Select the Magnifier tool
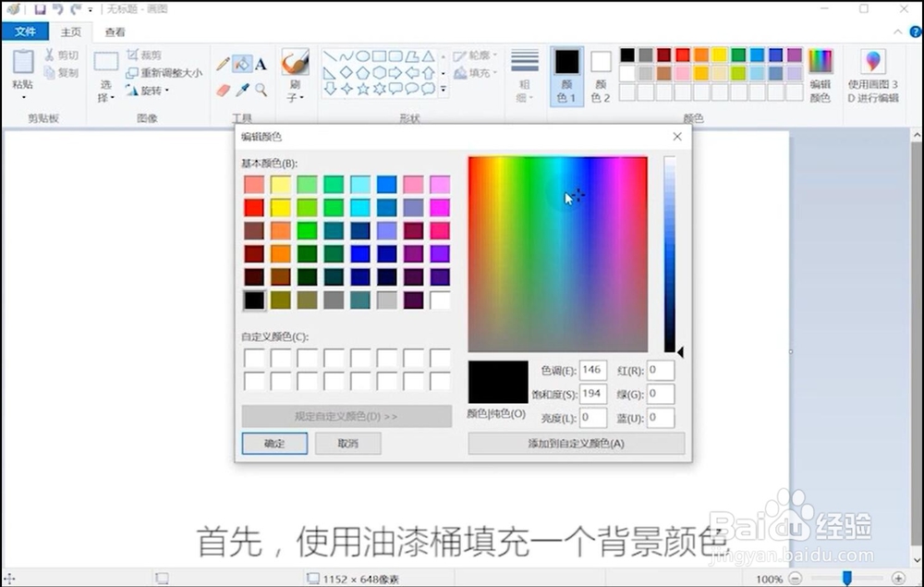This screenshot has height=587, width=924. pyautogui.click(x=260, y=90)
